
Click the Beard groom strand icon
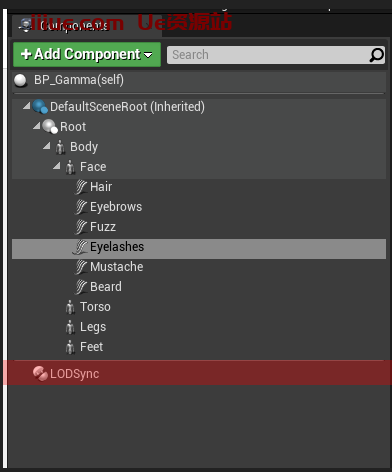[x=81, y=287]
